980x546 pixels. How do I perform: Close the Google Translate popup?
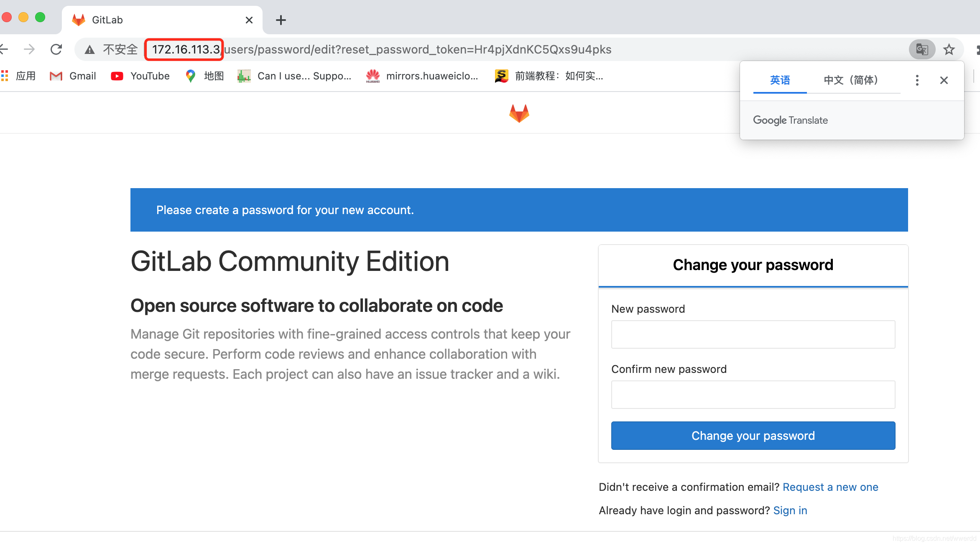point(944,80)
